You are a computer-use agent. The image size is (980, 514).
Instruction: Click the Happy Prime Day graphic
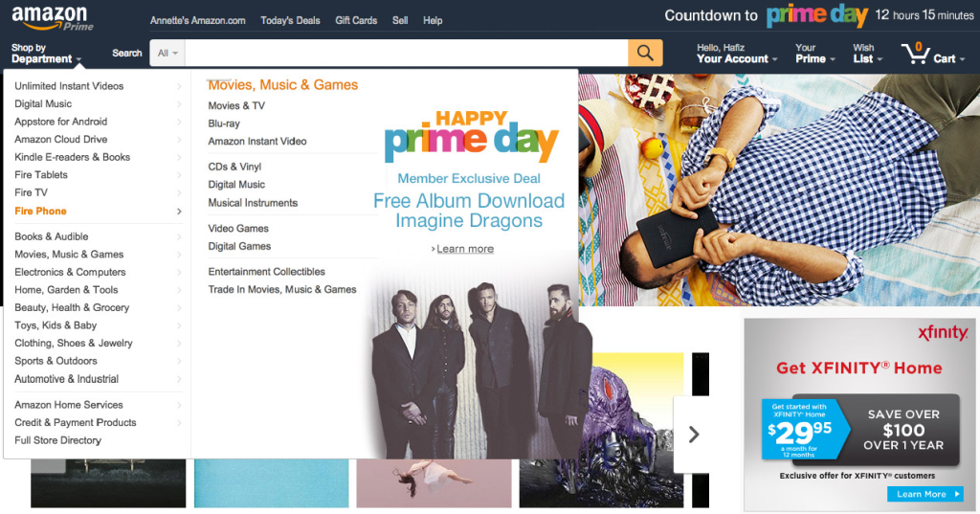pyautogui.click(x=471, y=136)
